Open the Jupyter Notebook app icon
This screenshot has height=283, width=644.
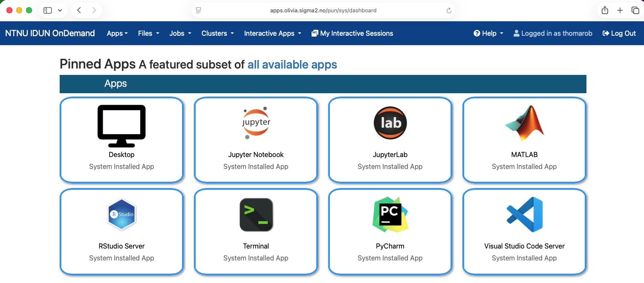256,123
